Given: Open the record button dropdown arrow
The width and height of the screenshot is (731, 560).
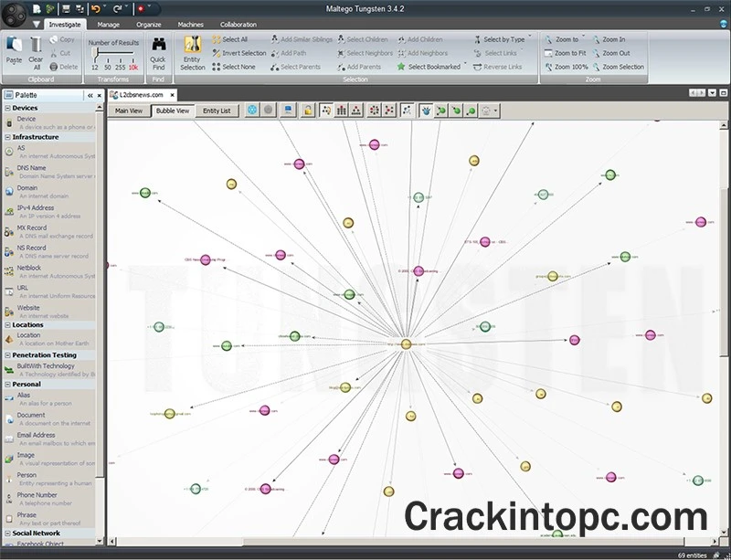Looking at the screenshot, I should click(x=149, y=7).
